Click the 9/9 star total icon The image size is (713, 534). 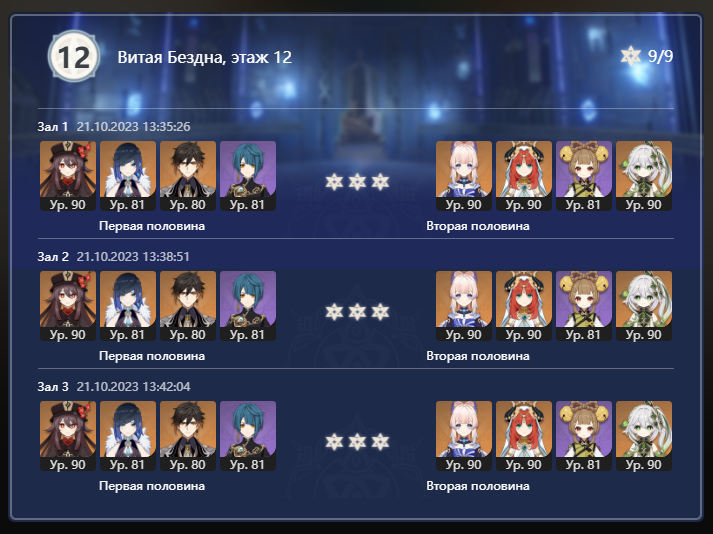click(x=631, y=56)
